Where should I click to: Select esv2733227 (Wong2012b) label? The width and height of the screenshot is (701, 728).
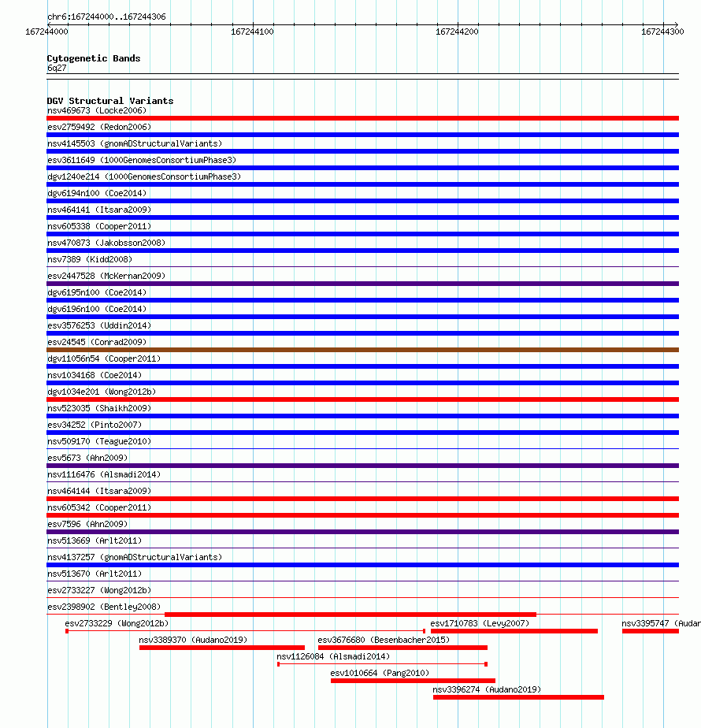click(x=99, y=591)
